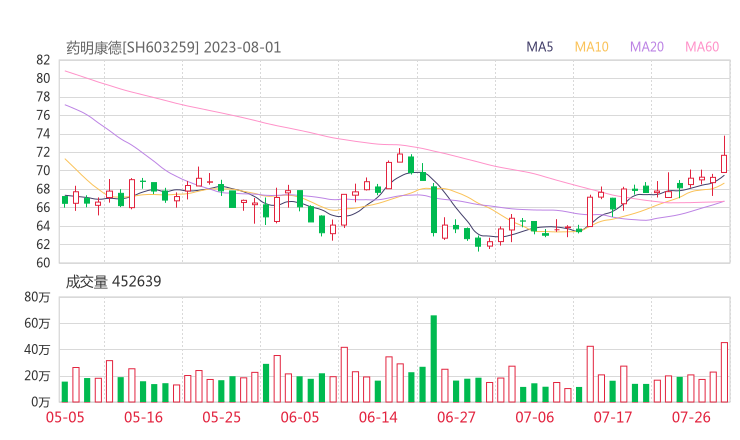Click the 06-05 date axis label
Viewport: 740px width, 440px height.
click(x=300, y=417)
